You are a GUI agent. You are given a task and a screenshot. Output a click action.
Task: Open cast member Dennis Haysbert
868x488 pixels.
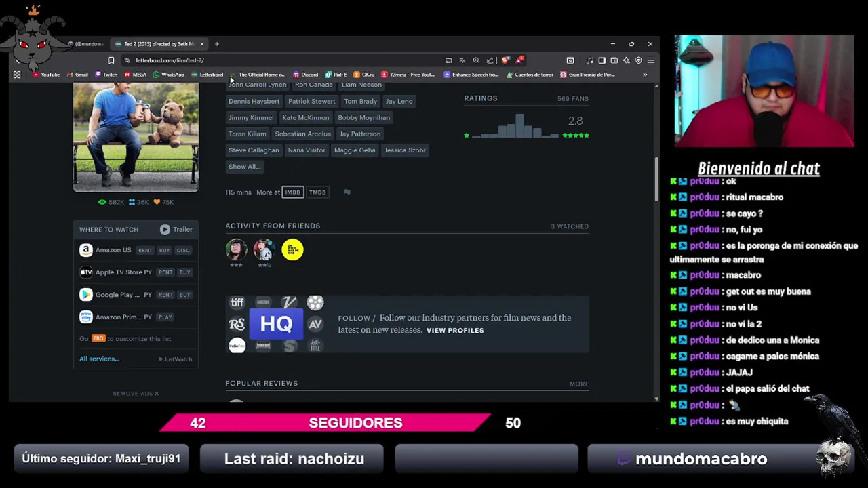254,102
